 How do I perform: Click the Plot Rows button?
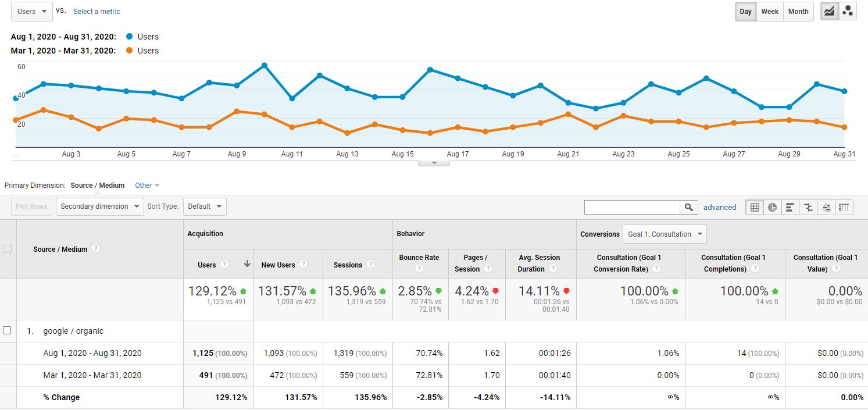pos(32,206)
